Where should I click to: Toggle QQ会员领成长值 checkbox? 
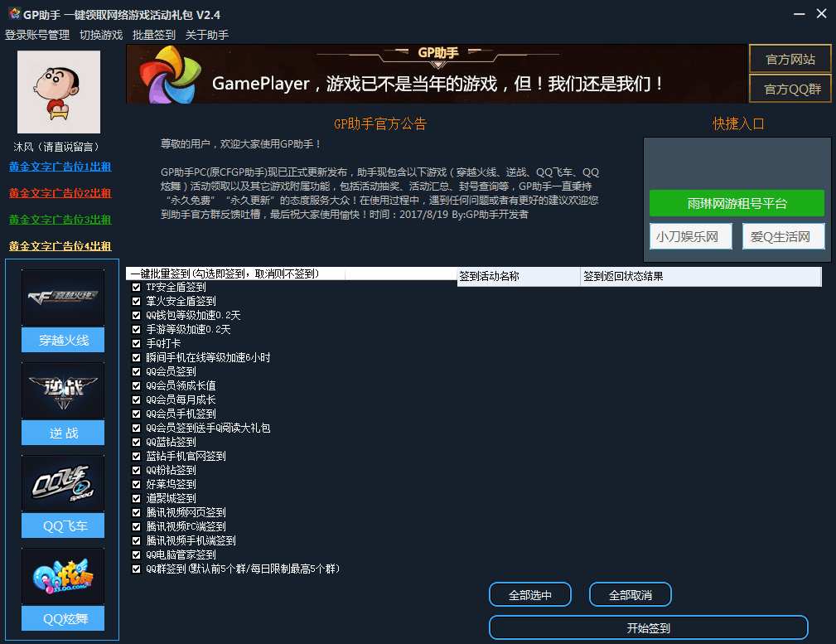coord(137,385)
